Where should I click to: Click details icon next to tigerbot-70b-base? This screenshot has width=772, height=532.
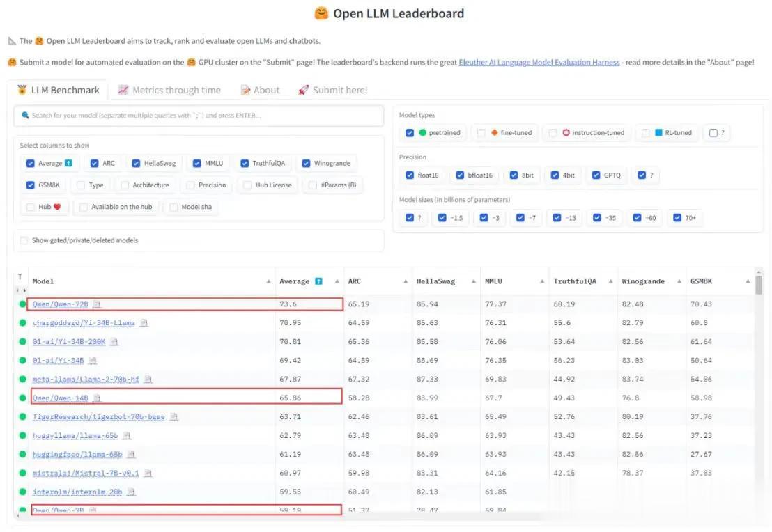pyautogui.click(x=173, y=417)
